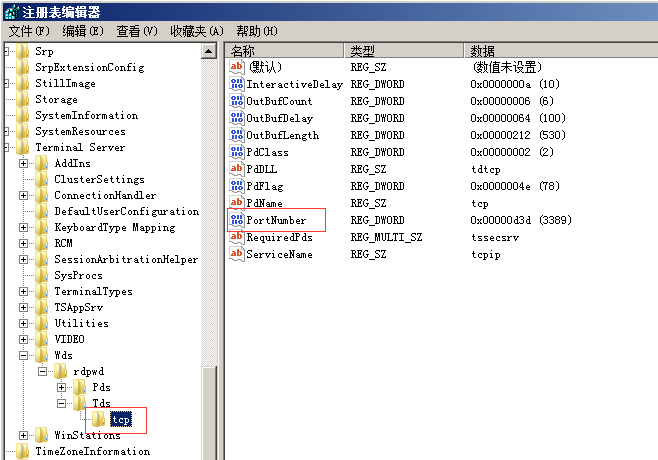Click the tree pane vertical scrollbar track
Viewport: 658px width, 460px height.
[x=209, y=210]
